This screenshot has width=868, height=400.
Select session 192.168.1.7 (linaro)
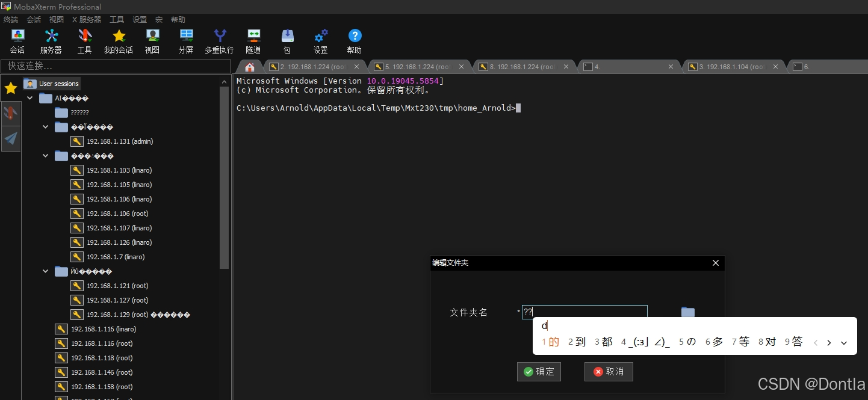(108, 257)
